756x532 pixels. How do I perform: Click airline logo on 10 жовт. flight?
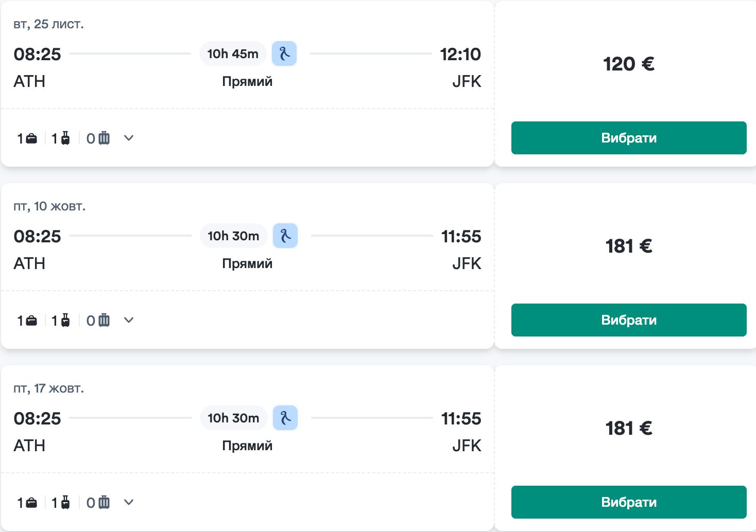285,236
